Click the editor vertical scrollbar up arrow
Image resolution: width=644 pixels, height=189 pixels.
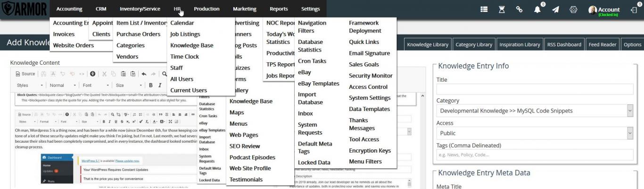tap(422, 96)
